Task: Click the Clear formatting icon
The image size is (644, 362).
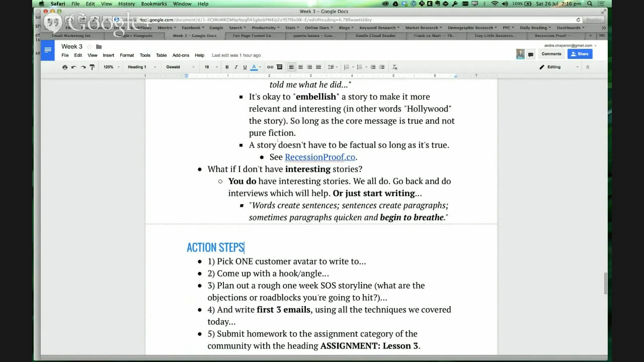Action: [x=394, y=67]
